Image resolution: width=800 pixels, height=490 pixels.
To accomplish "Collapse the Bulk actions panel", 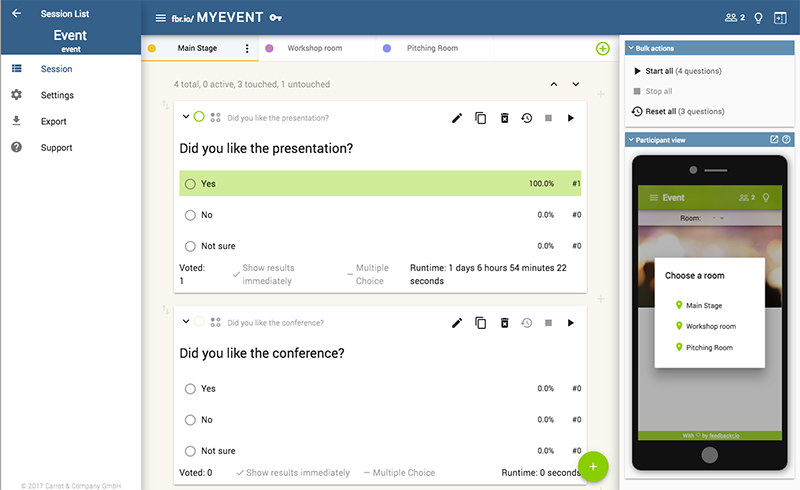I will pyautogui.click(x=630, y=48).
